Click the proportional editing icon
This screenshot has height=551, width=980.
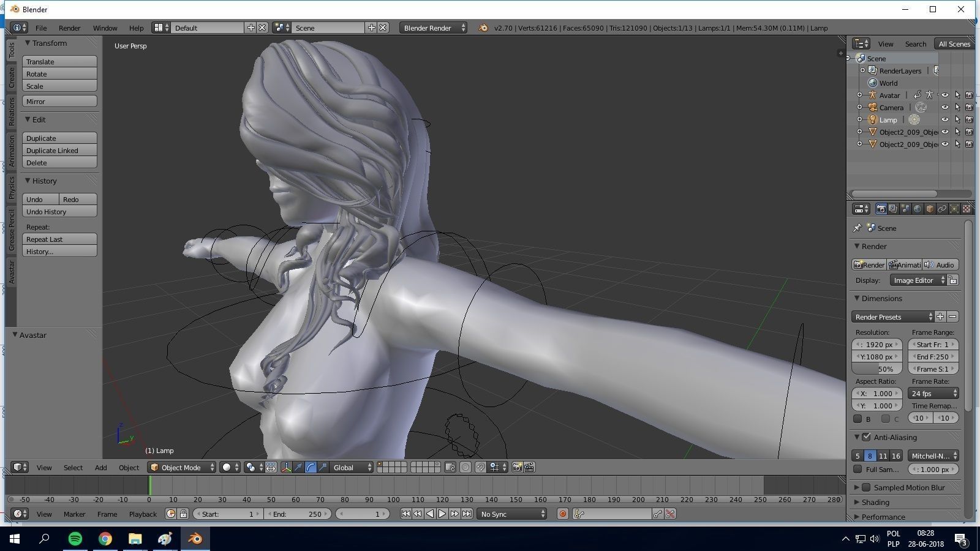[x=466, y=467]
